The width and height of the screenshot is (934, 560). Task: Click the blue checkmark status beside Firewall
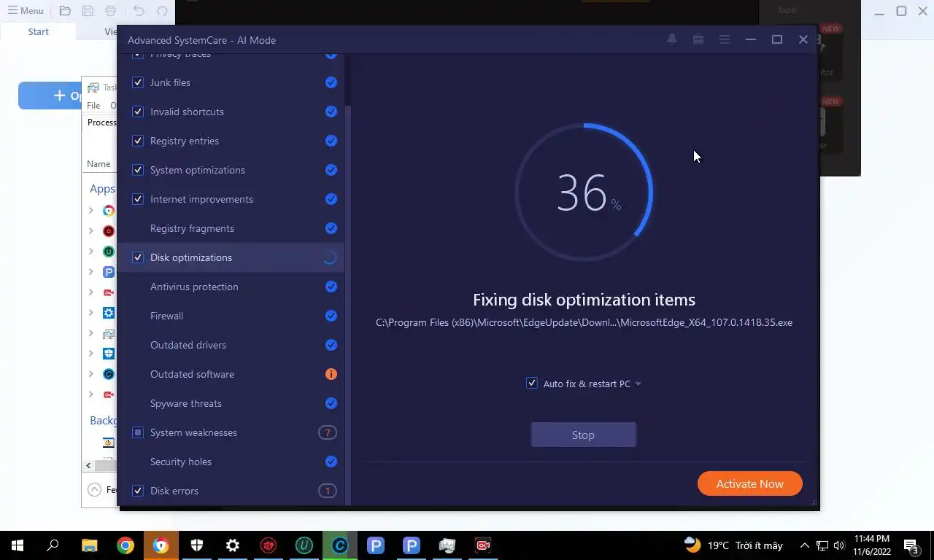pos(331,316)
